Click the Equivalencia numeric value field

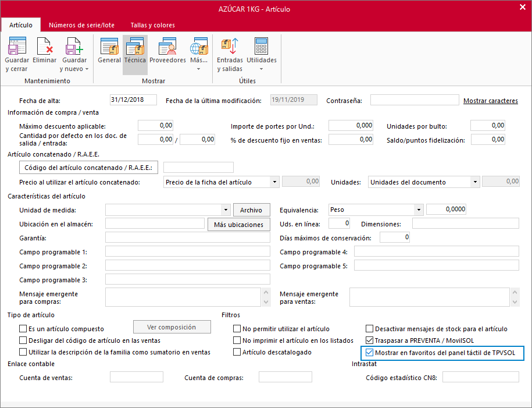point(446,210)
